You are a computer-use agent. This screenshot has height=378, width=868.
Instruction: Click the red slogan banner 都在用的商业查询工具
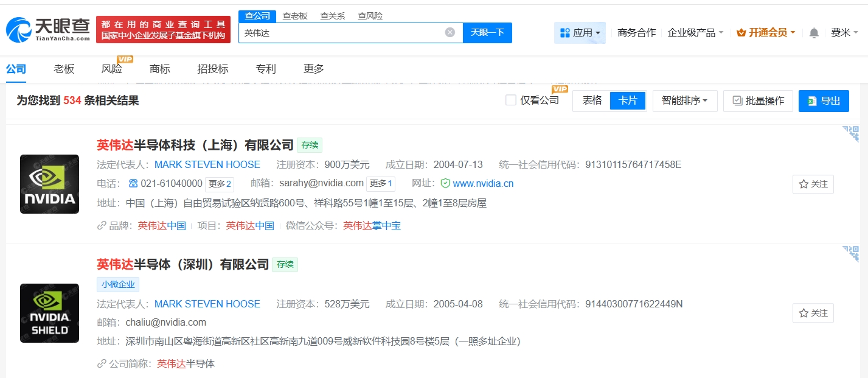pyautogui.click(x=163, y=30)
